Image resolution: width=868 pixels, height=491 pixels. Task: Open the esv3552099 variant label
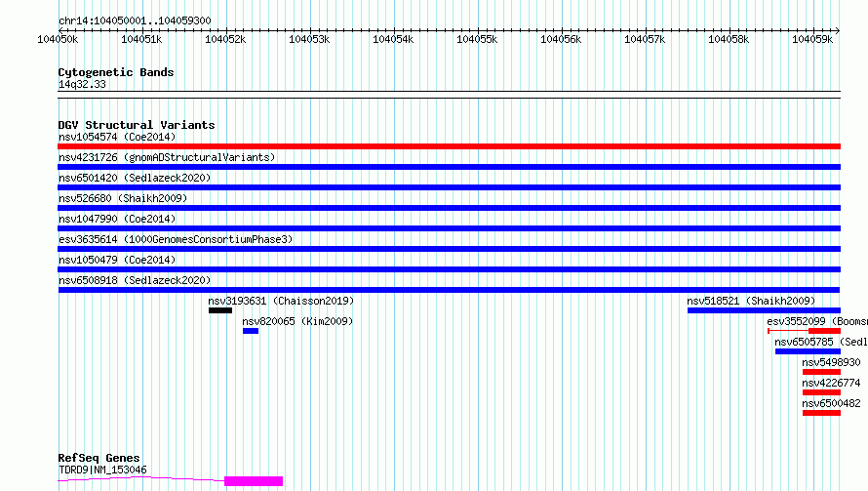click(x=817, y=321)
